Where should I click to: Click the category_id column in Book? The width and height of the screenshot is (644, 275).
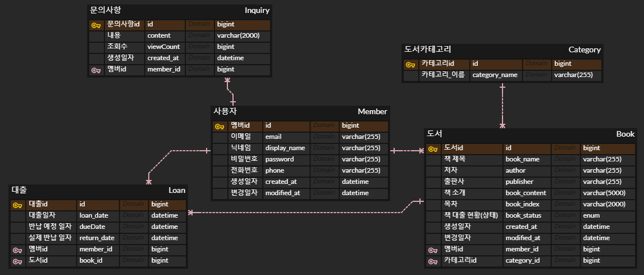[527, 260]
